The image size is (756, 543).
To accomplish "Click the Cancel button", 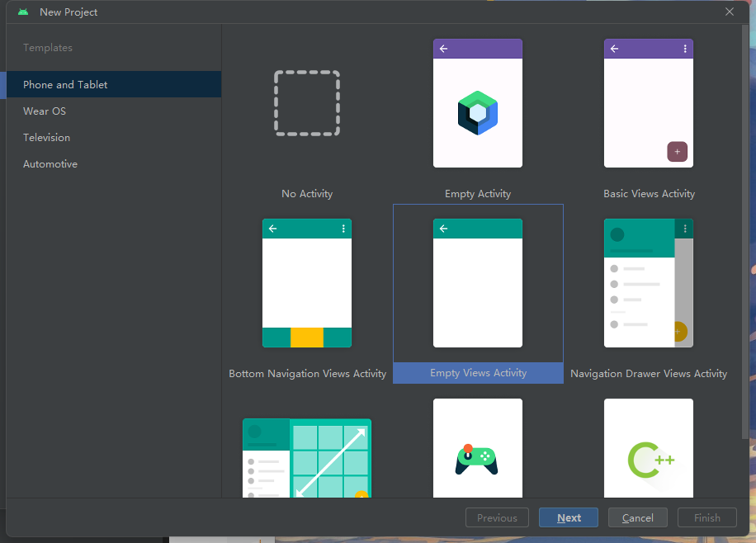I will pos(637,517).
